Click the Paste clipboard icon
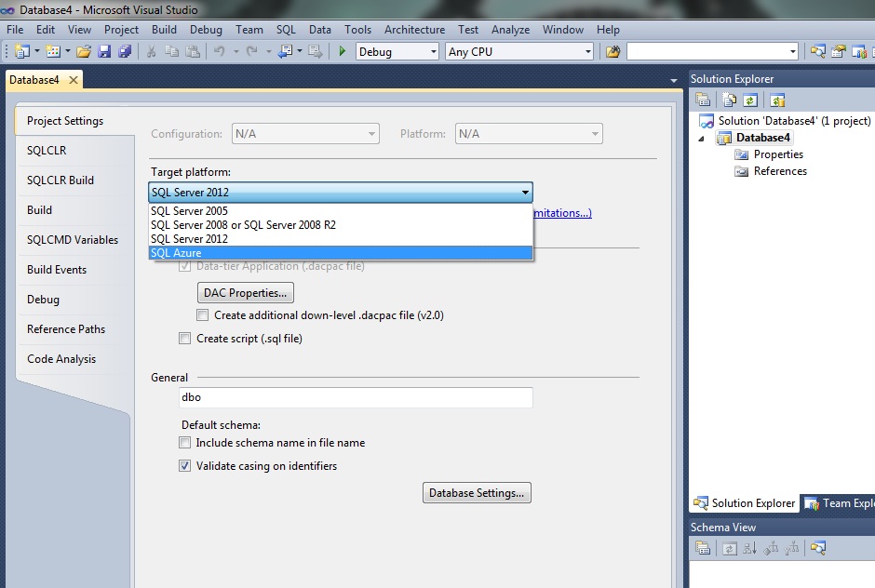The image size is (875, 588). pos(193,52)
